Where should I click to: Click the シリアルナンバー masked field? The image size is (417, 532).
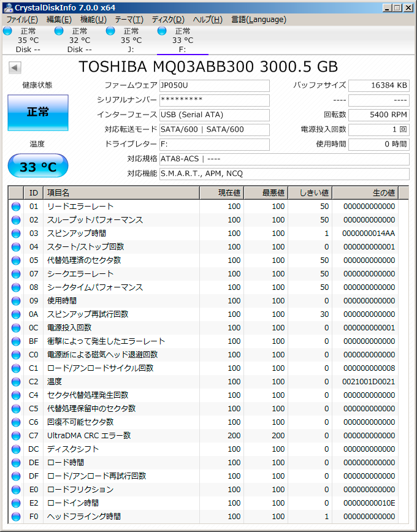[213, 100]
